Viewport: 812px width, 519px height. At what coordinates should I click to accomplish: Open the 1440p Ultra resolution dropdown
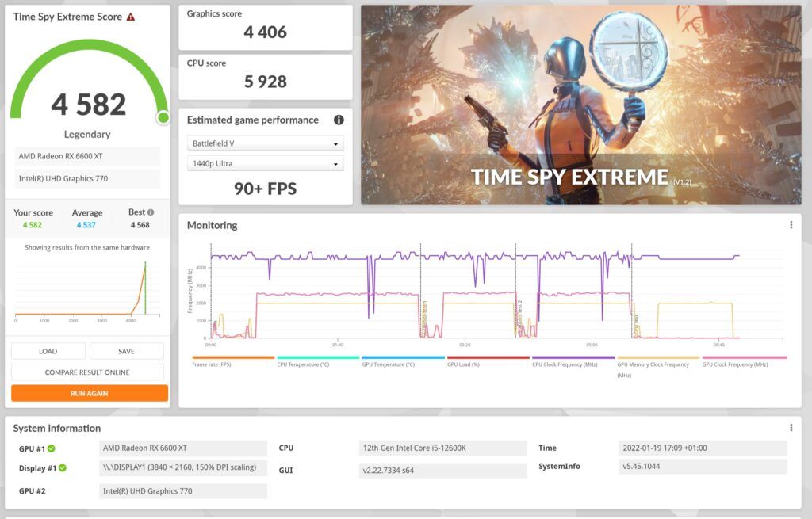265,163
